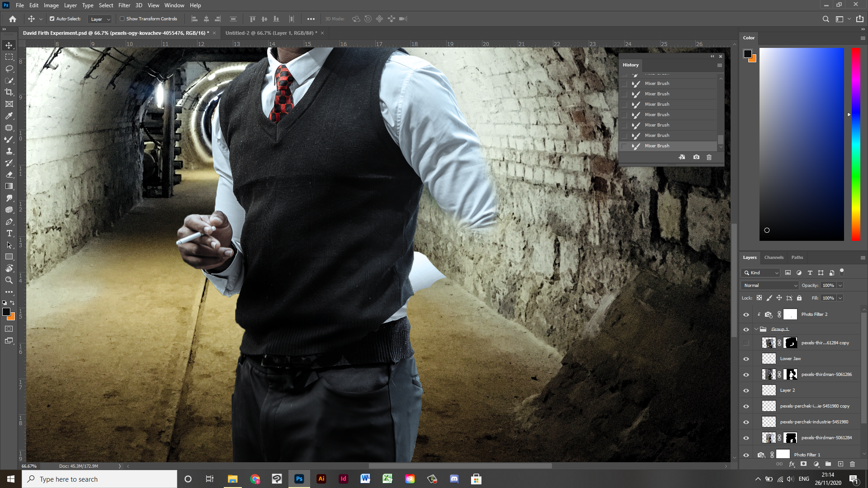Select the Crop tool

(9, 92)
